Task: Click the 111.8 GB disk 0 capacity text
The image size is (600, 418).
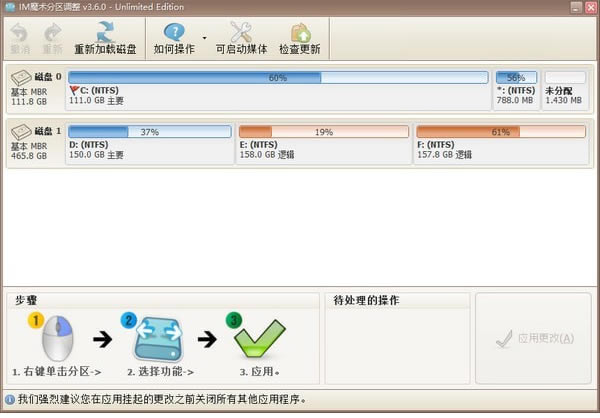Action: [x=29, y=102]
